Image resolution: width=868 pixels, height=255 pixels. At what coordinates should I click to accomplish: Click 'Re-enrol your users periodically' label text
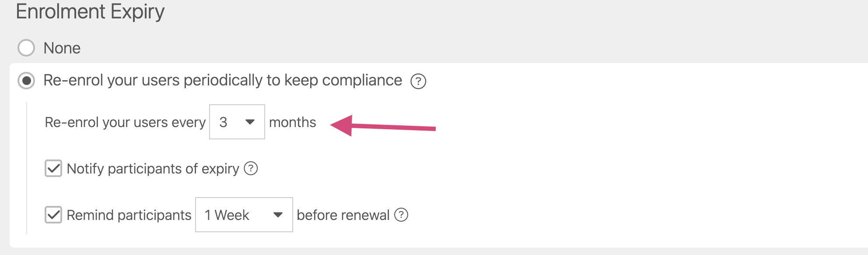click(x=222, y=81)
